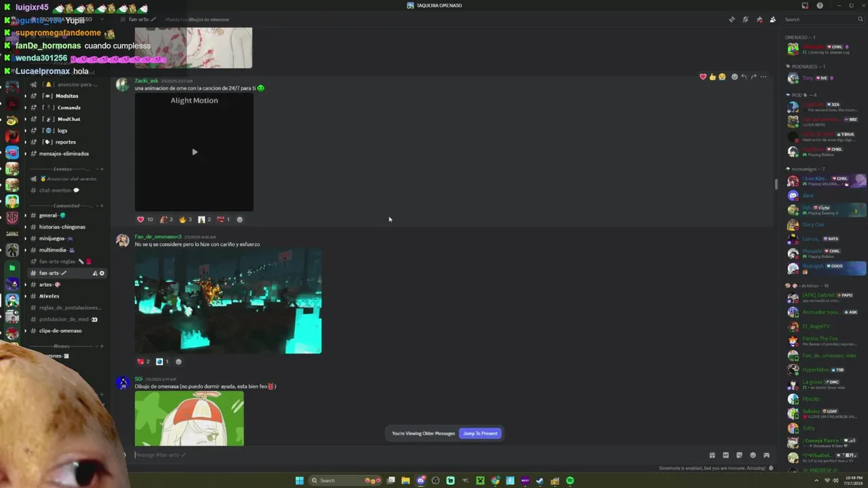Add thumbs up quick reaction

pyautogui.click(x=713, y=77)
